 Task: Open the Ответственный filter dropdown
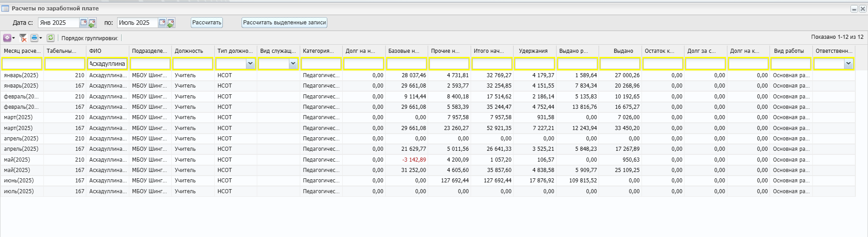(x=848, y=64)
